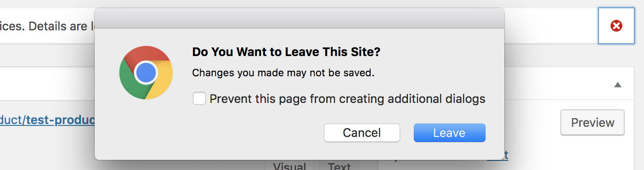644x170 pixels.
Task: Click the 'Prevent this page' checkbox label text
Action: [x=347, y=99]
